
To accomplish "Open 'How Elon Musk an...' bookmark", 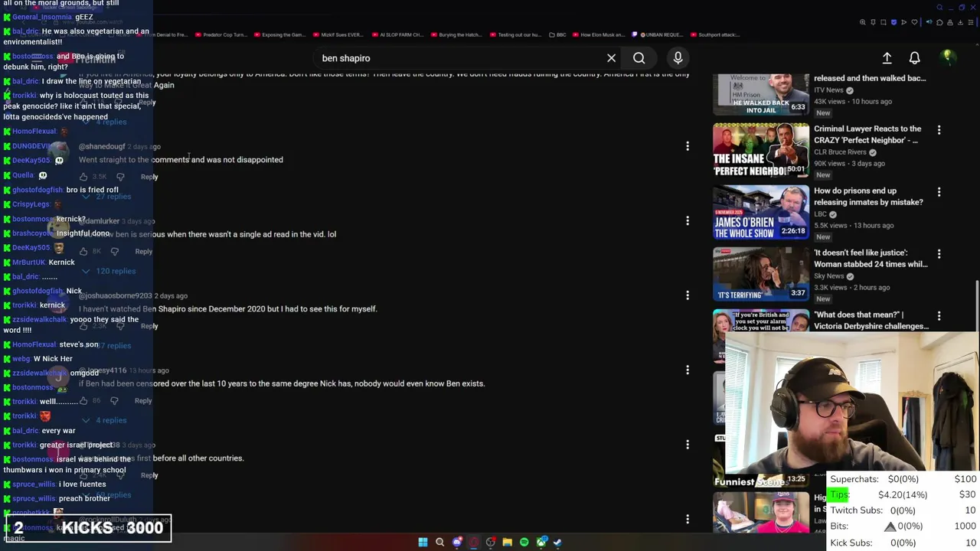I will pos(598,34).
